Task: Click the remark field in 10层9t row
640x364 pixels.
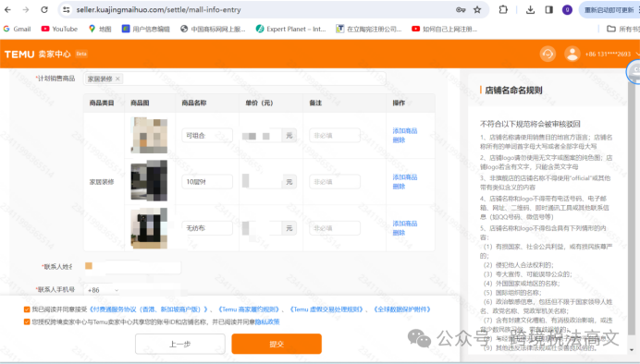Action: tap(335, 182)
